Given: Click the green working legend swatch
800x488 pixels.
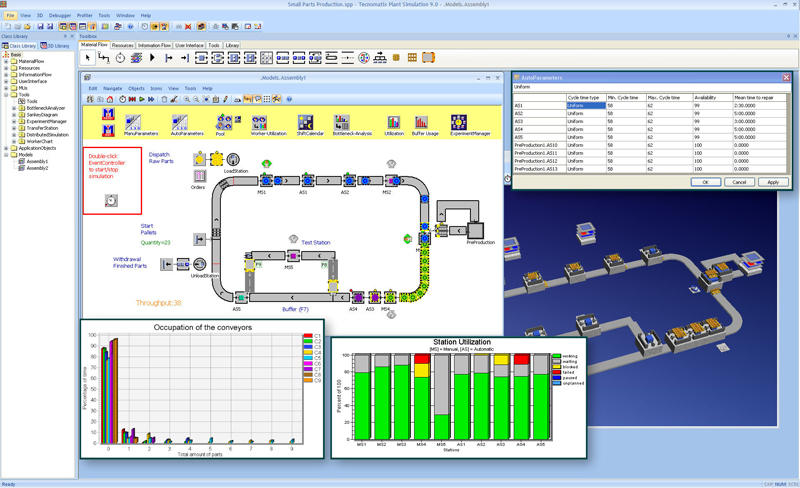Looking at the screenshot, I should point(557,356).
